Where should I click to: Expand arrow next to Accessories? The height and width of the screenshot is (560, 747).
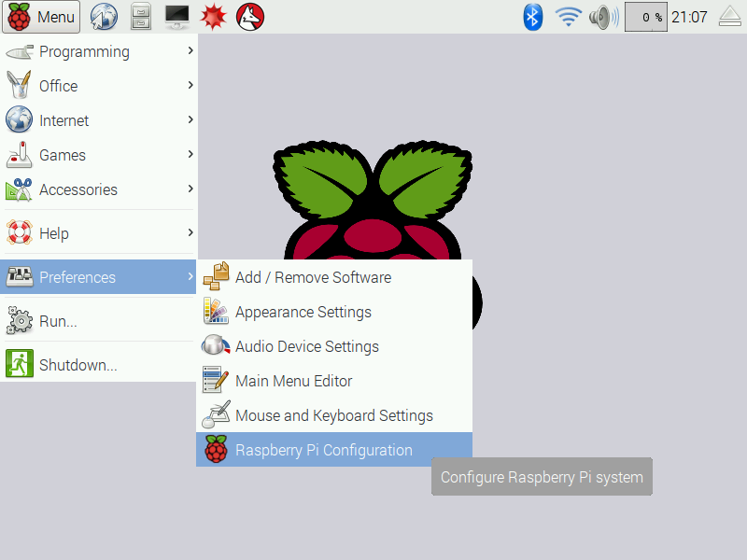click(190, 189)
